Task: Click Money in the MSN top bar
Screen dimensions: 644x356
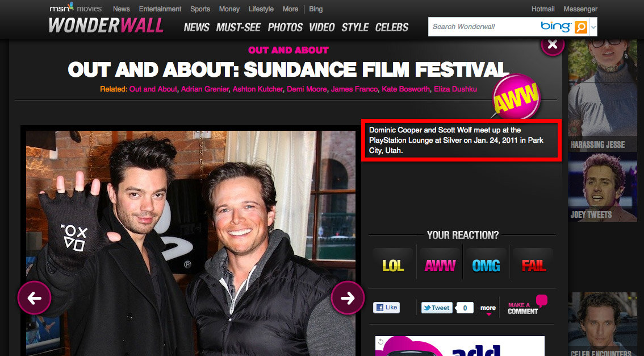Action: pyautogui.click(x=229, y=9)
